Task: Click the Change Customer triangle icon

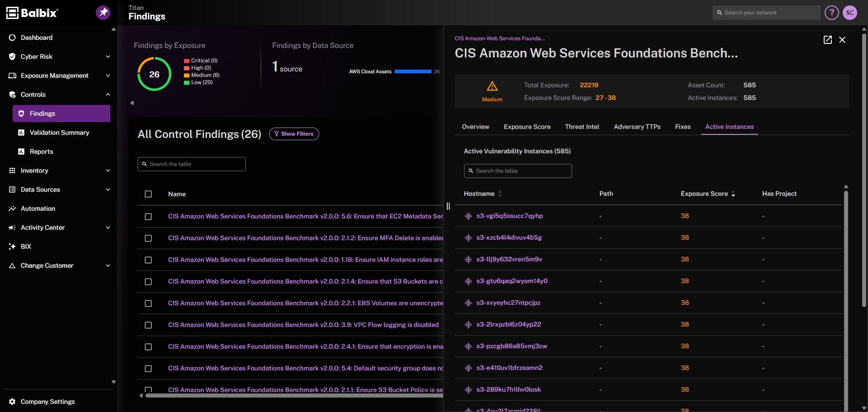Action: click(x=12, y=265)
